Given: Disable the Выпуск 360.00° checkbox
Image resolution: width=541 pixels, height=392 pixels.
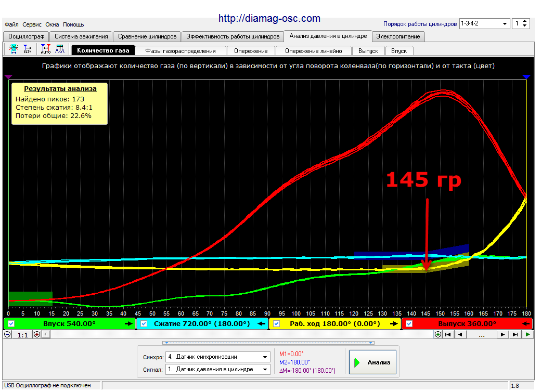Looking at the screenshot, I should [x=409, y=324].
